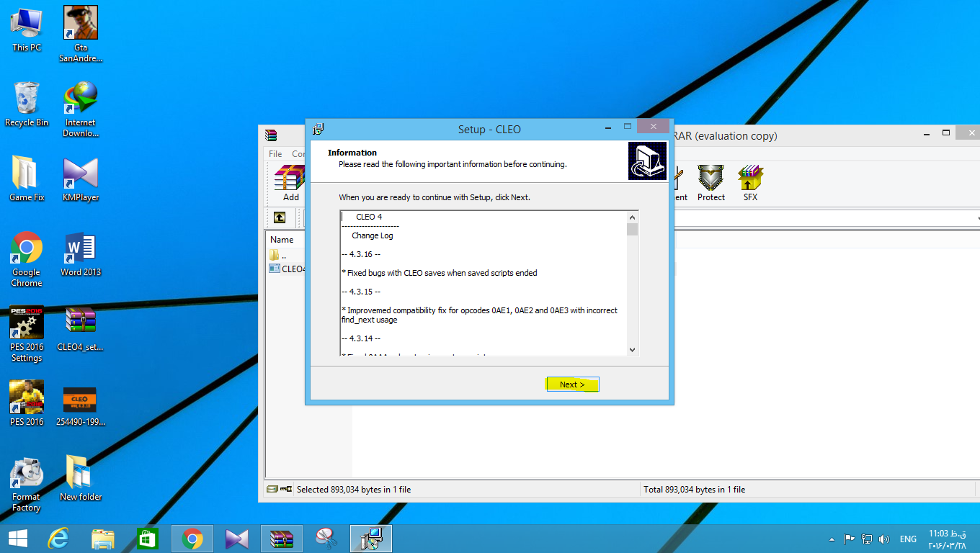This screenshot has width=980, height=553.
Task: Click the SFX icon in WinRAR toolbar
Action: click(750, 184)
